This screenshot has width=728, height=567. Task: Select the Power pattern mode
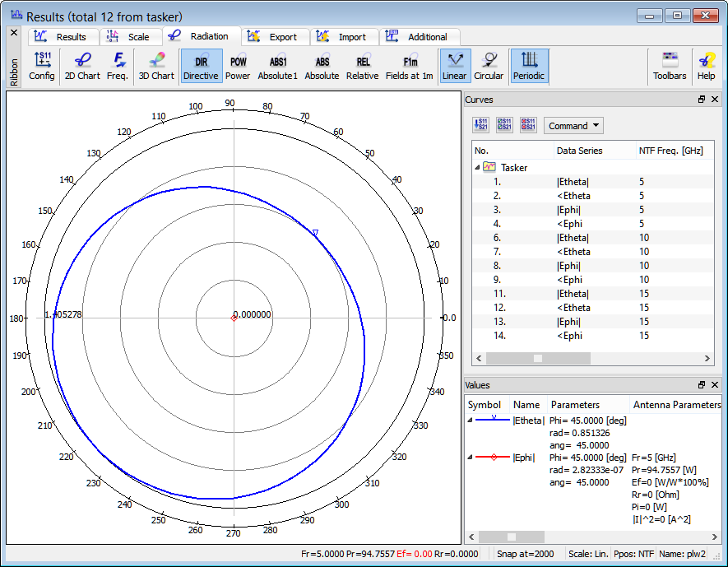coord(238,66)
